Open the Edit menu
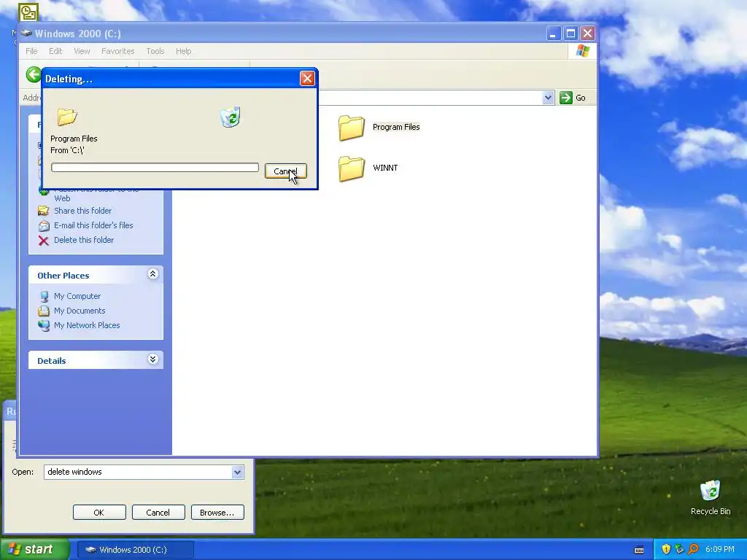Image resolution: width=747 pixels, height=560 pixels. (x=55, y=51)
